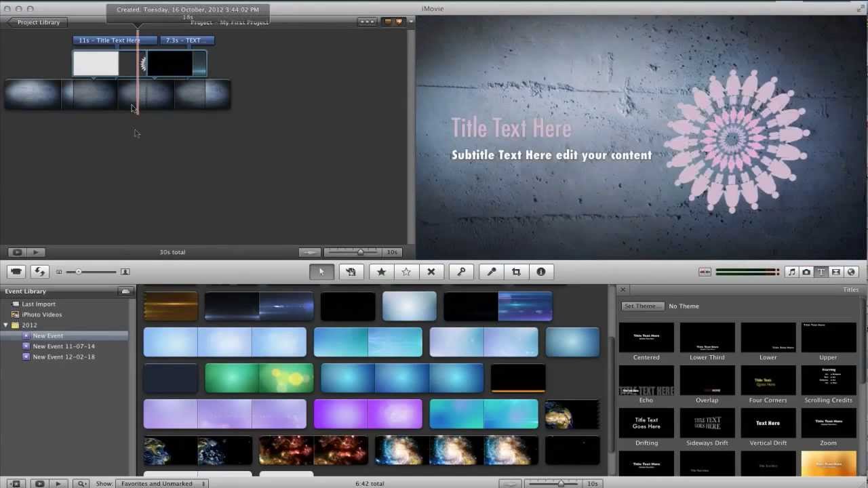Viewport: 868px width, 488px height.
Task: Adjust project thumbnail zoom slider
Action: point(361,252)
